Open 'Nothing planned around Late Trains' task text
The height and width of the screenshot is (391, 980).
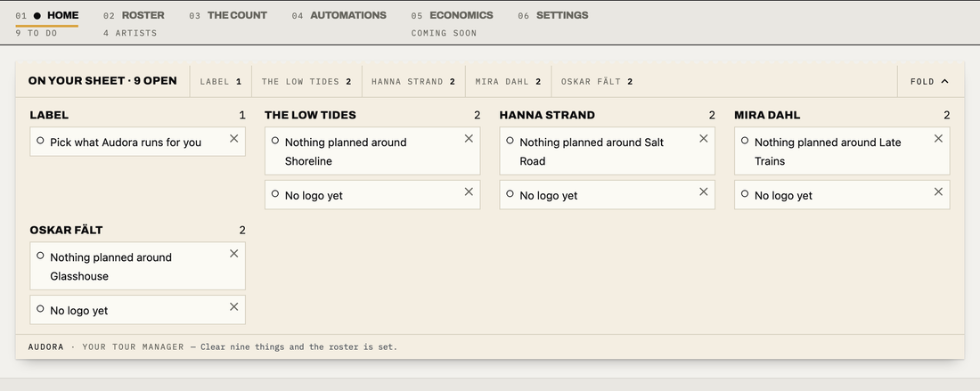tap(828, 151)
